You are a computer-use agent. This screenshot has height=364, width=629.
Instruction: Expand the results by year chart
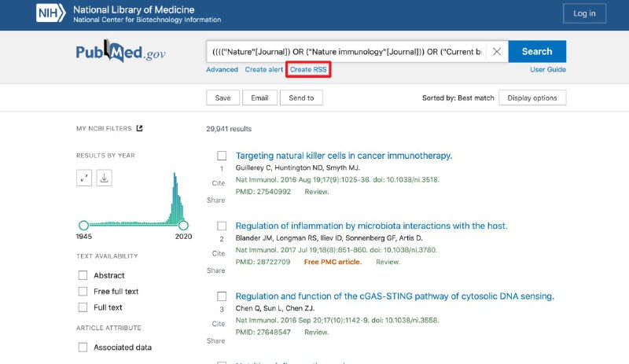[84, 178]
